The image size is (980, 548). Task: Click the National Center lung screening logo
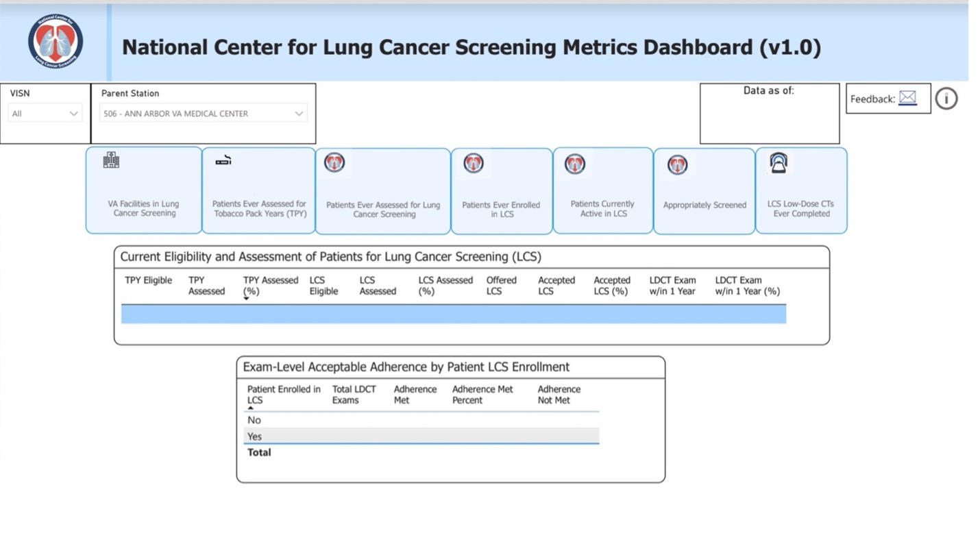coord(56,42)
